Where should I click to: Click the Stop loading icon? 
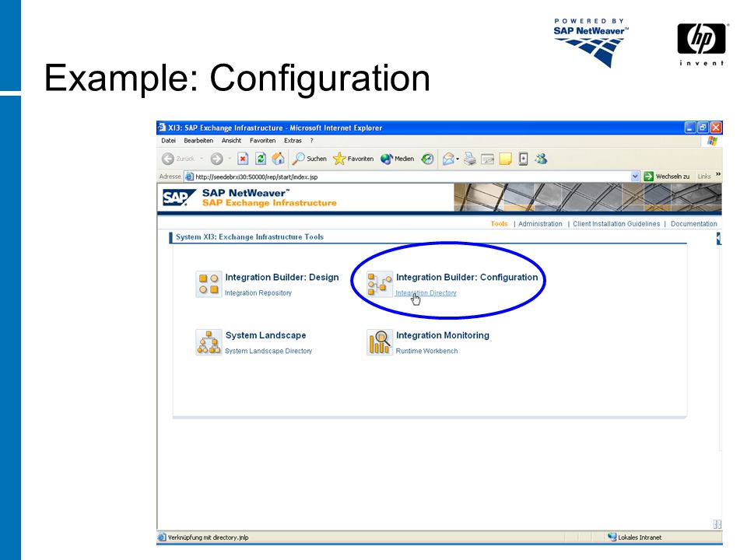[x=243, y=159]
